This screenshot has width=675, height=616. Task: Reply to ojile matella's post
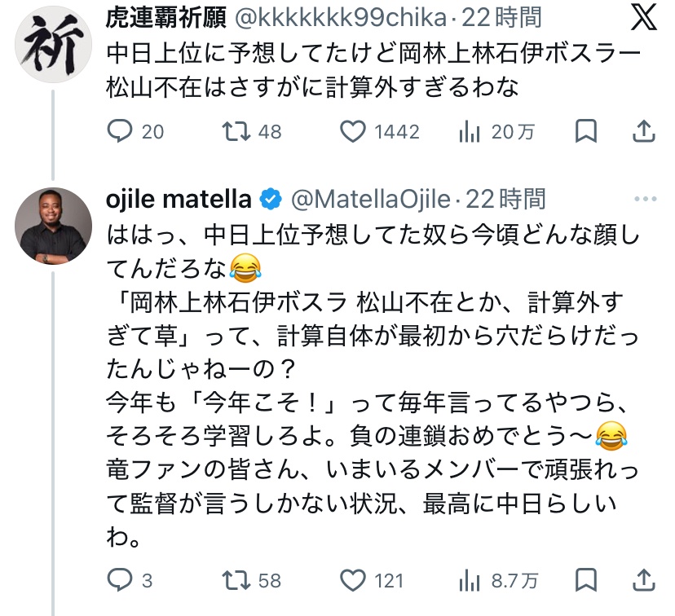[121, 580]
